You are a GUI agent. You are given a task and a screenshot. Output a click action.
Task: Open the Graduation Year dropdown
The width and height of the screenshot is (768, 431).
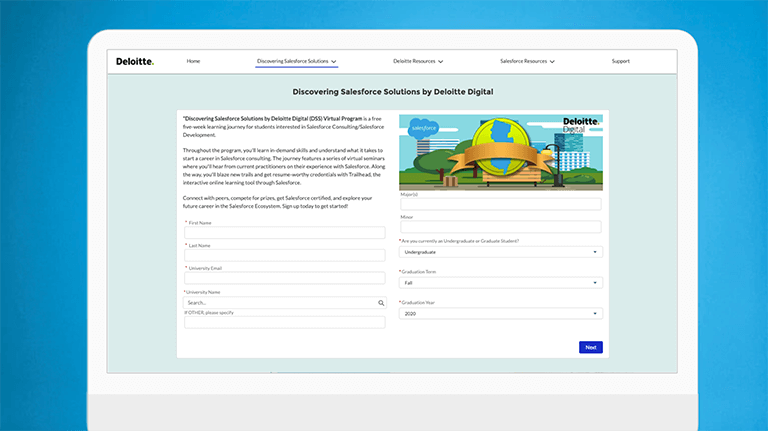tap(501, 313)
